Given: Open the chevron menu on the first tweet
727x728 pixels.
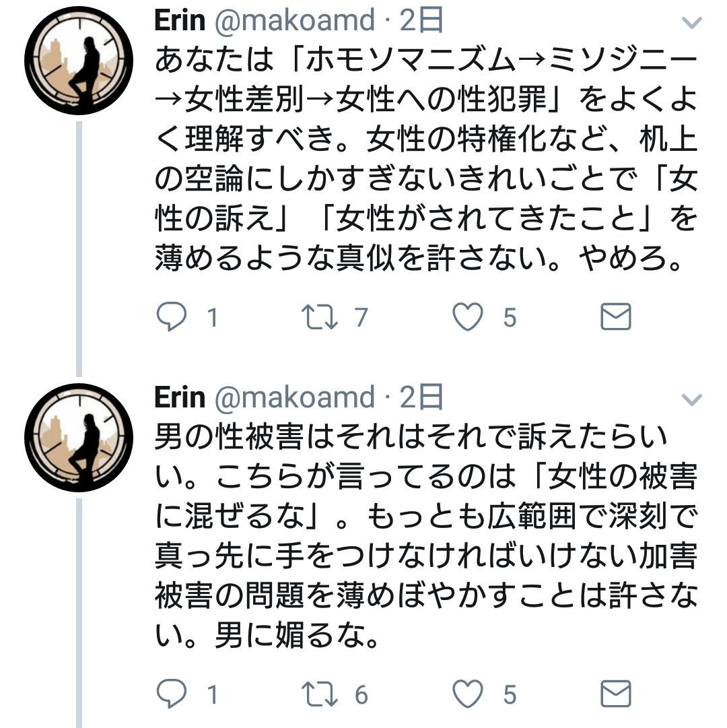Looking at the screenshot, I should point(691,22).
